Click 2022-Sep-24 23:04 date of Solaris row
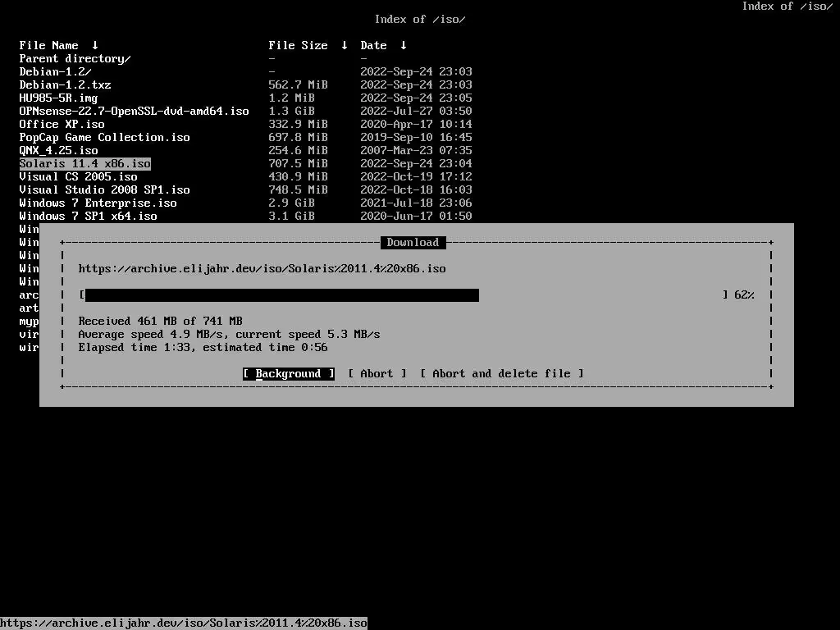This screenshot has height=630, width=840. click(x=416, y=163)
